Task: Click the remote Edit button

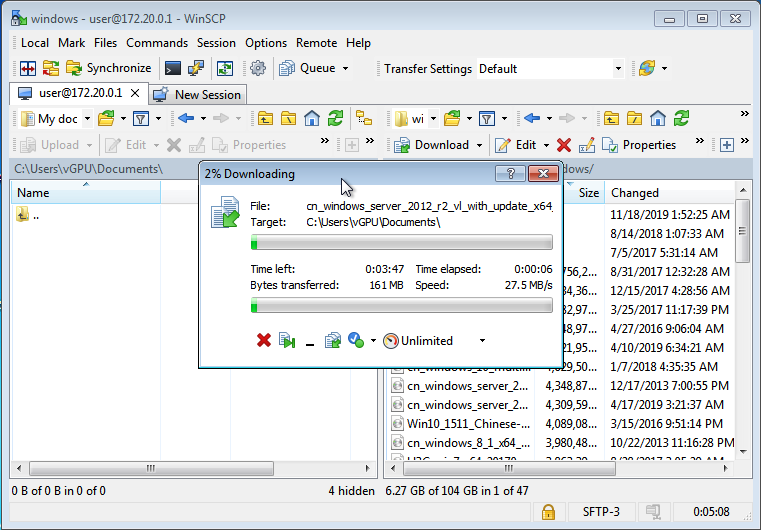Action: pos(515,145)
